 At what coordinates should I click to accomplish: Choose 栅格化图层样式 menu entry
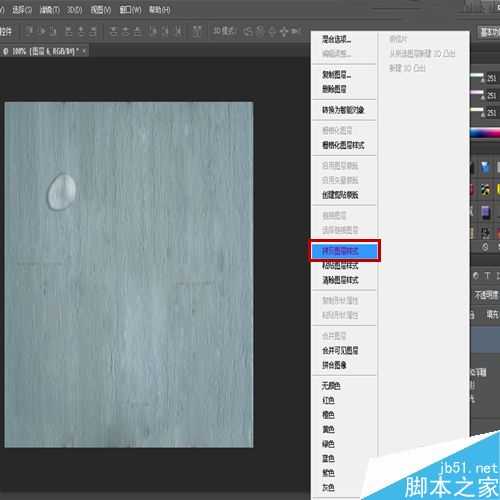(344, 145)
